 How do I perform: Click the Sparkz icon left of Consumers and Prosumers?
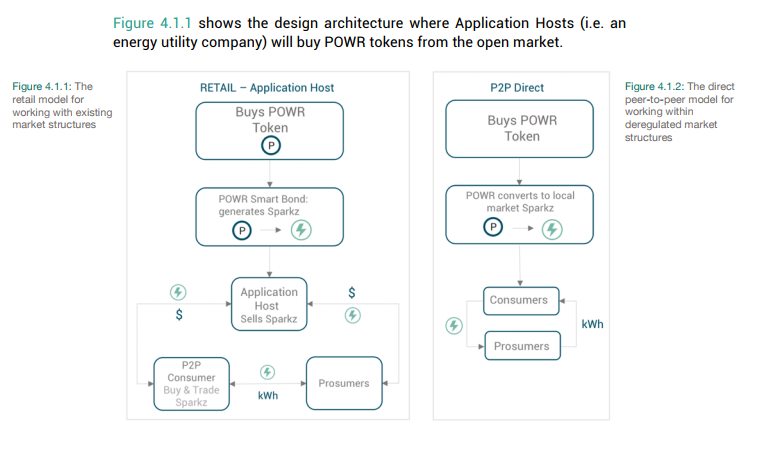454,326
